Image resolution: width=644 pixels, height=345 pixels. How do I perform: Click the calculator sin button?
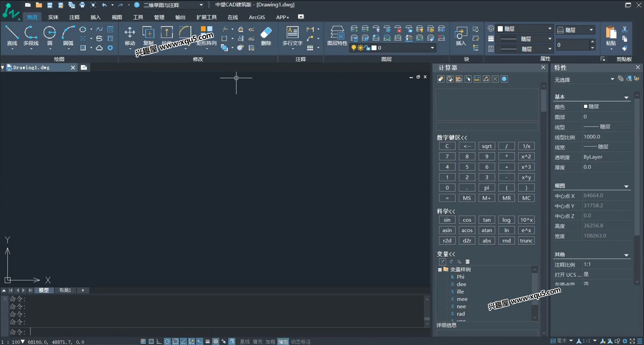tap(447, 220)
